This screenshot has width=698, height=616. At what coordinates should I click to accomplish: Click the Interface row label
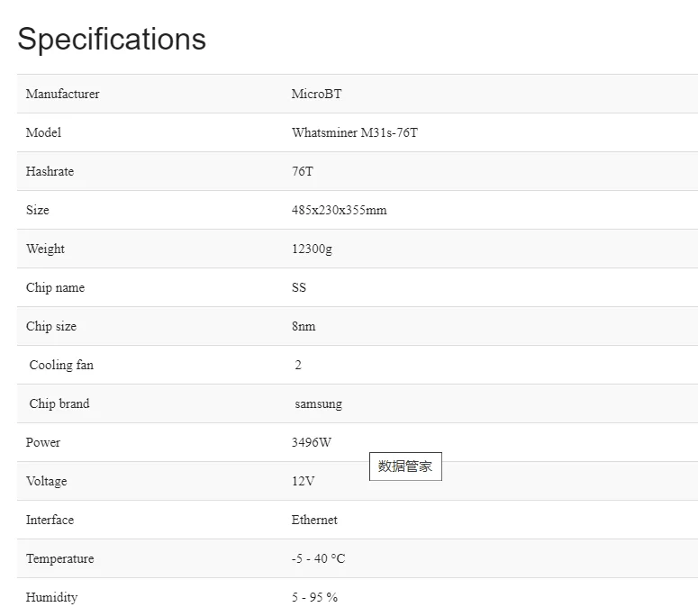coord(50,520)
